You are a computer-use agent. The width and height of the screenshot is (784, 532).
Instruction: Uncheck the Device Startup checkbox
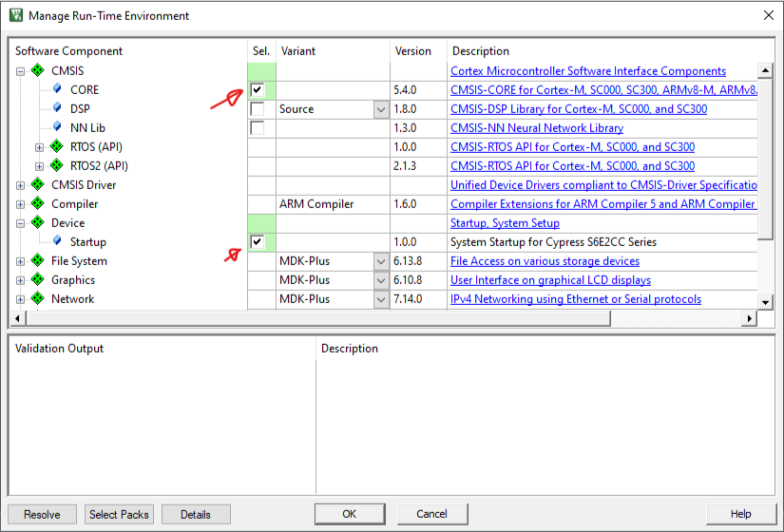point(258,242)
